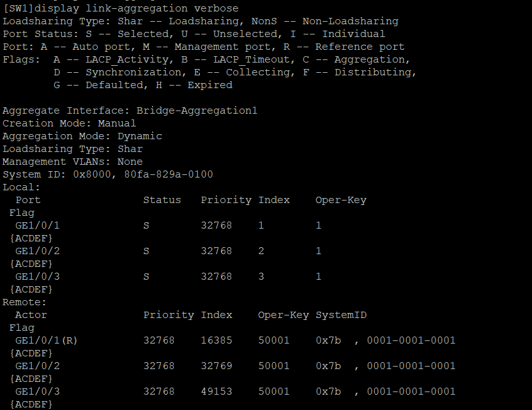Click priority 32768 in the GE1/0/1(R) row
This screenshot has height=410, width=532.
point(159,340)
